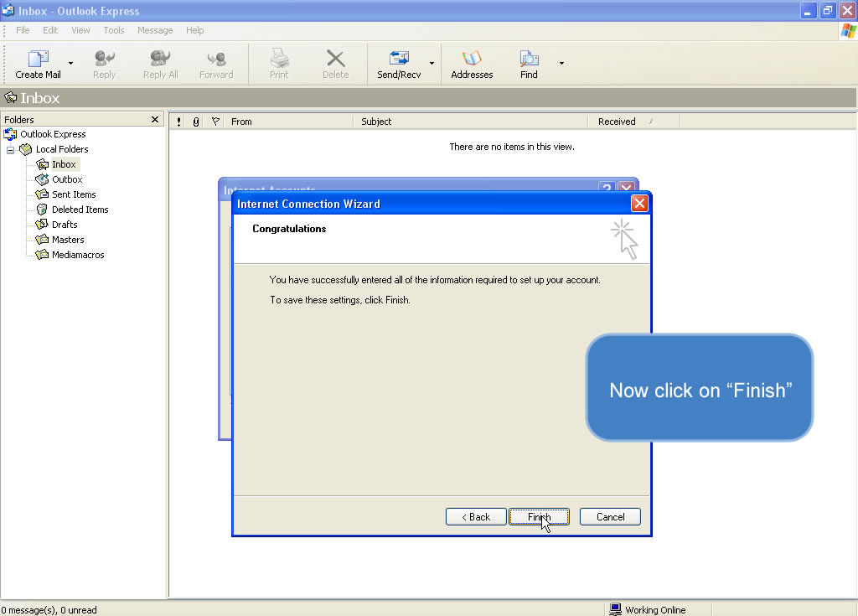Sort messages by Received column header

click(x=617, y=122)
